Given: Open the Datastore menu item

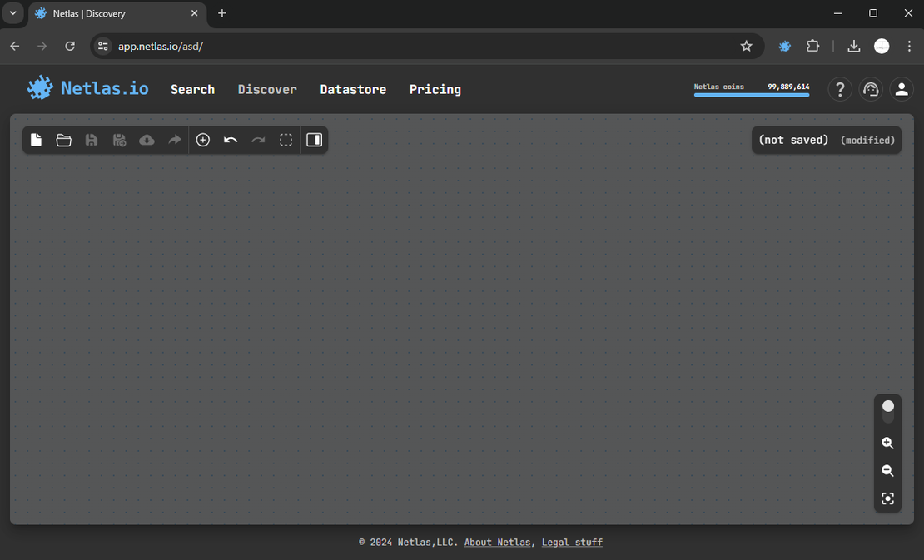Looking at the screenshot, I should (x=353, y=89).
